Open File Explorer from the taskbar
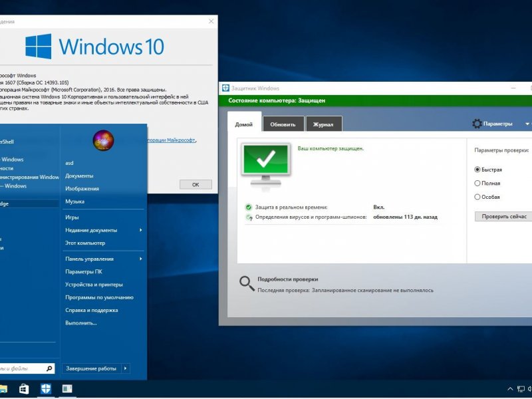 coord(3,389)
